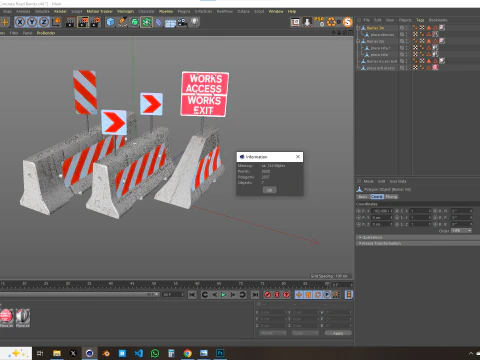Go to start of animation
480x360 pixels.
point(192,295)
